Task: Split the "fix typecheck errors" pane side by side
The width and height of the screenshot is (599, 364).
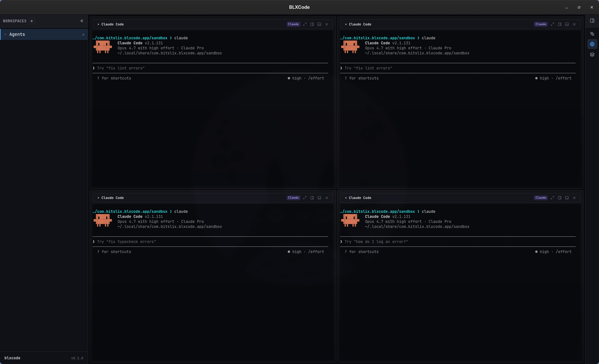Action: (x=312, y=198)
